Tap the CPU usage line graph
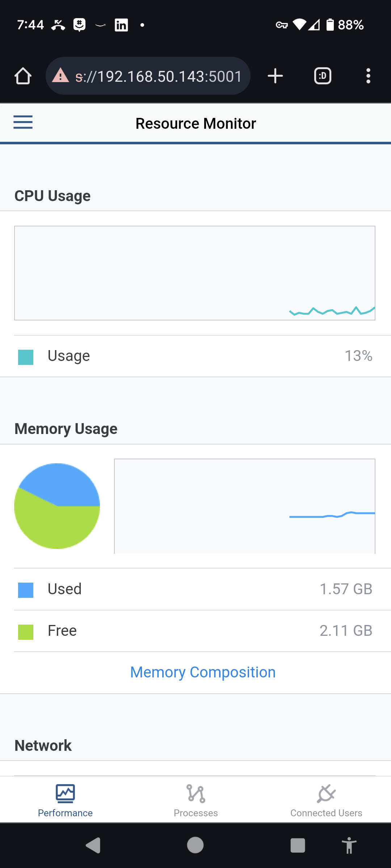The width and height of the screenshot is (391, 868). 195,273
